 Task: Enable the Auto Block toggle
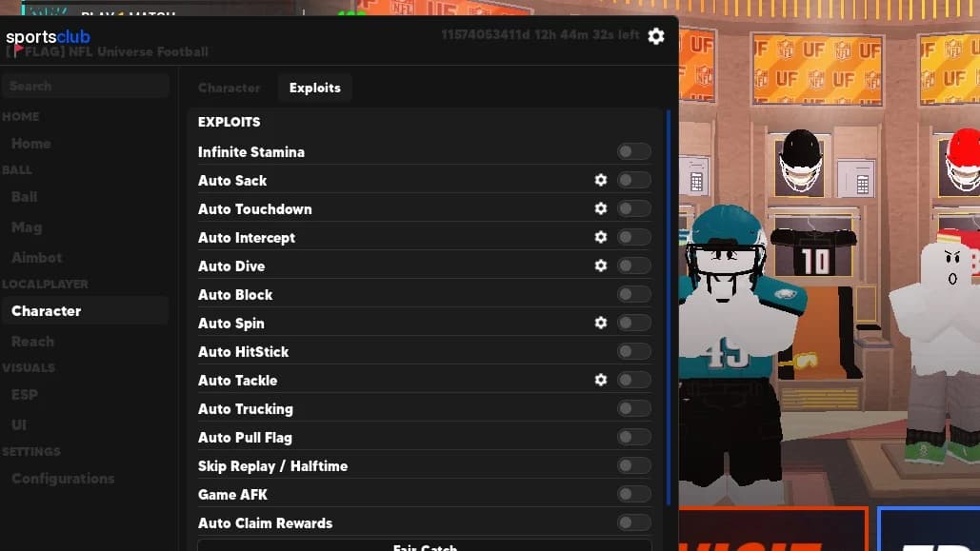(x=633, y=294)
